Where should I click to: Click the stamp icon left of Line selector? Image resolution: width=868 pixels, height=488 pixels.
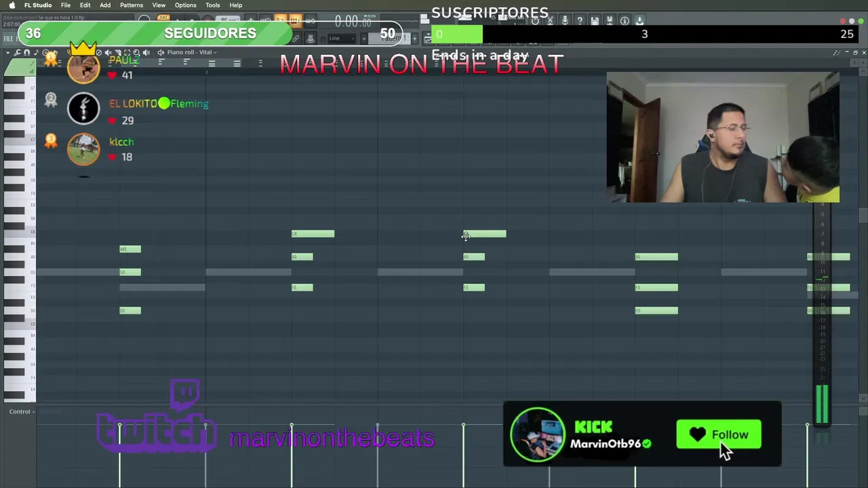311,38
